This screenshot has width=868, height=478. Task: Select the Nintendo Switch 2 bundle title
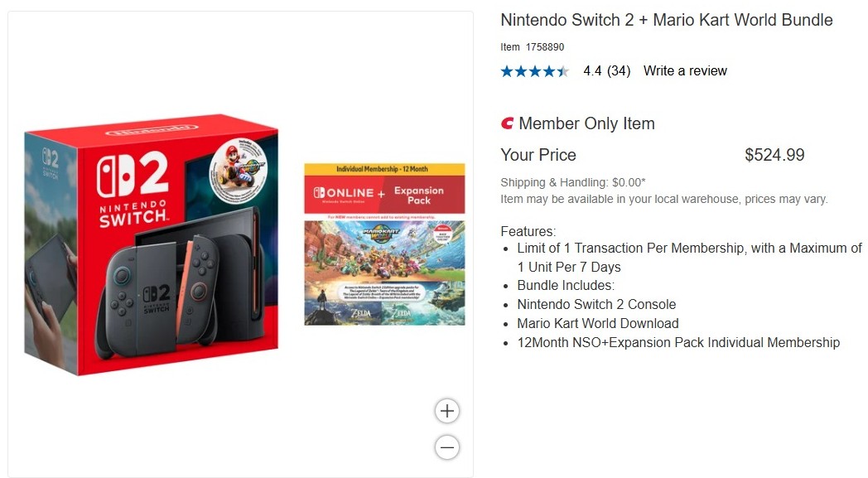[x=666, y=20]
